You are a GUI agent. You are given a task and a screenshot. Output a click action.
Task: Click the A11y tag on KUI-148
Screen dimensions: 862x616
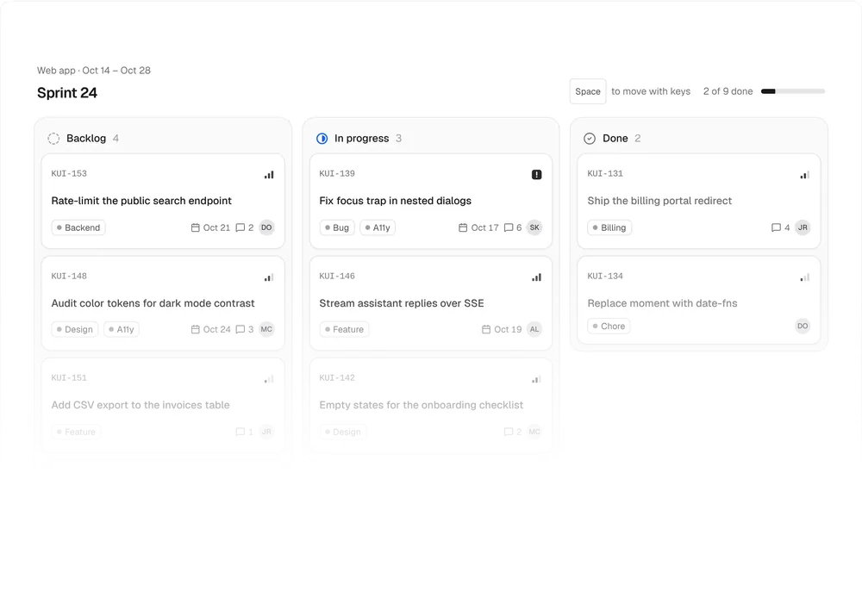coord(121,329)
